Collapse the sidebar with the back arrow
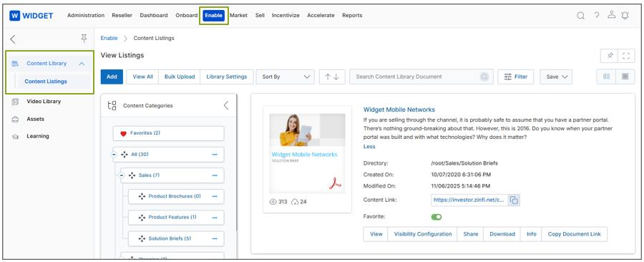 (x=13, y=39)
